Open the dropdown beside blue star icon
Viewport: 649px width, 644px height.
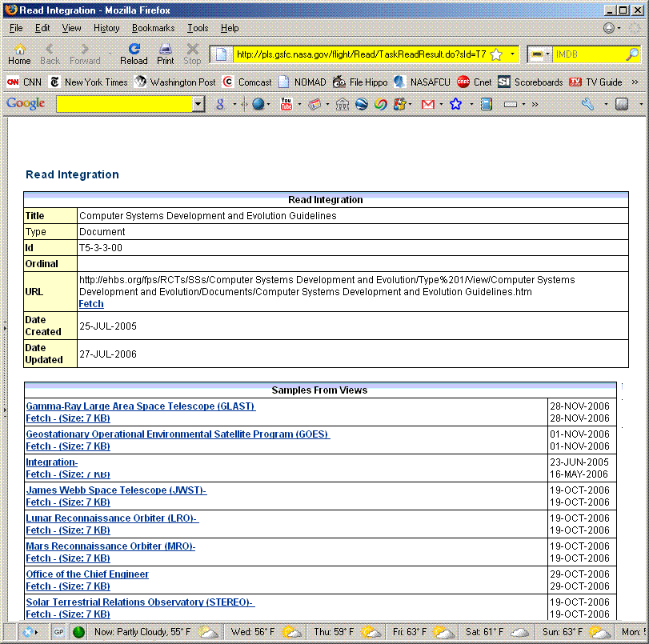pos(472,104)
